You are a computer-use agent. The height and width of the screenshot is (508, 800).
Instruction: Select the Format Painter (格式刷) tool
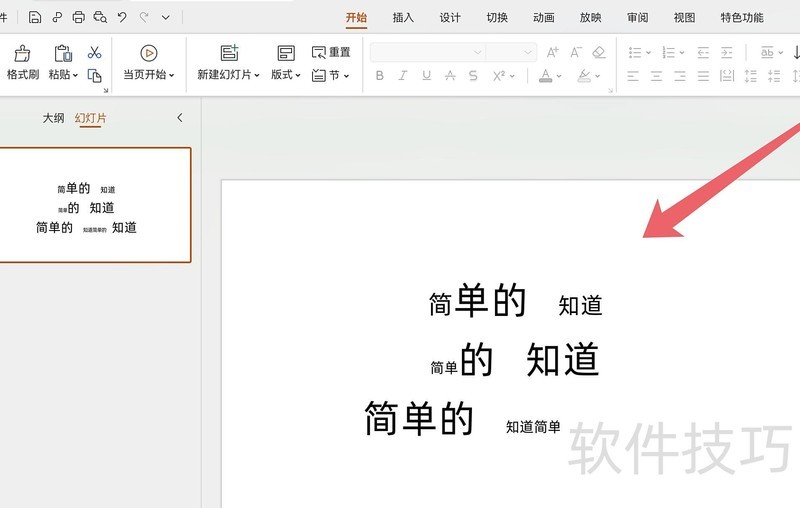[x=22, y=62]
